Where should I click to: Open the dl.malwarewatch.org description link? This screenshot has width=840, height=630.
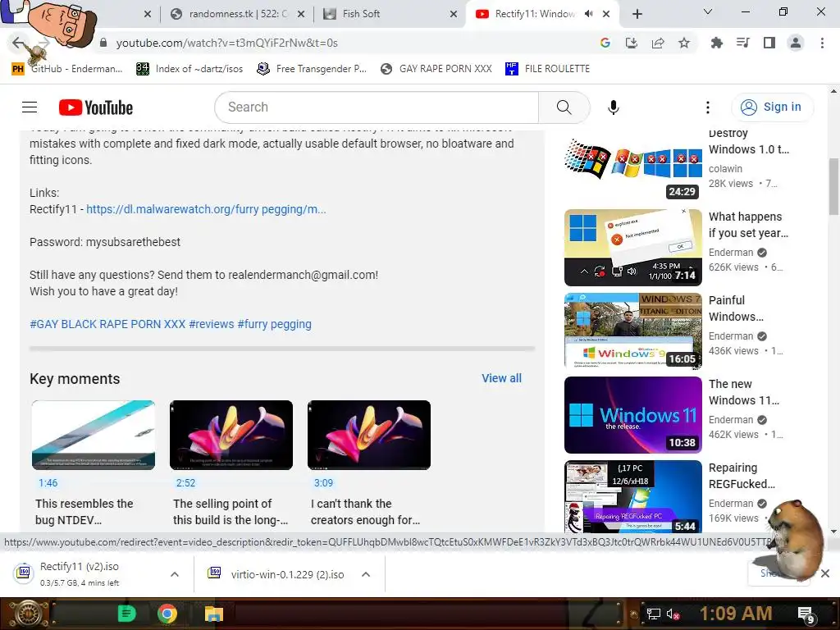pos(206,209)
